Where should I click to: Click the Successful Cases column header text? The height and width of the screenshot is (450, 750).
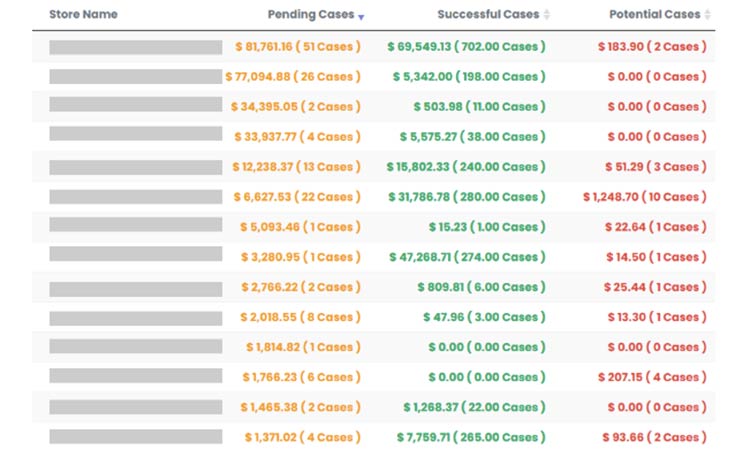488,14
